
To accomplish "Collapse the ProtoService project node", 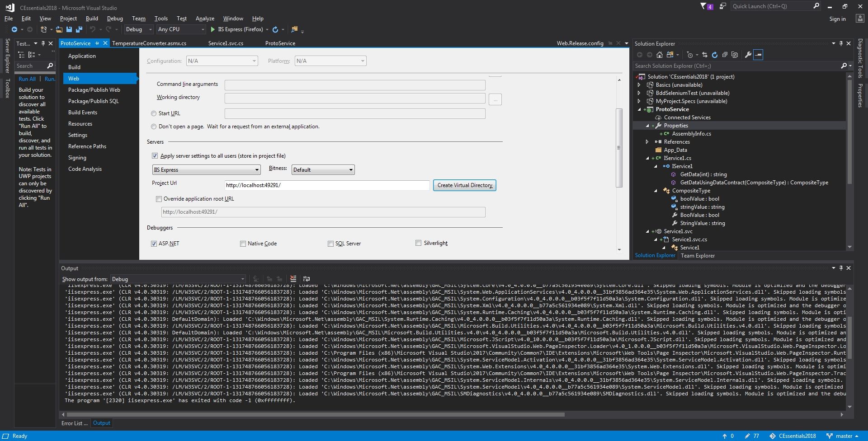I will point(639,109).
